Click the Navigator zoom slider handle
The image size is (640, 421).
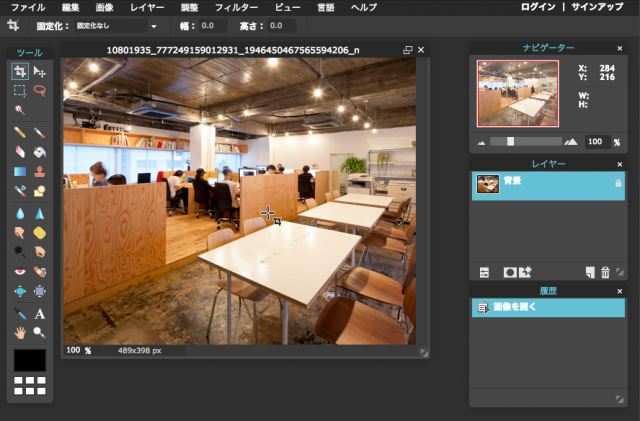[510, 142]
